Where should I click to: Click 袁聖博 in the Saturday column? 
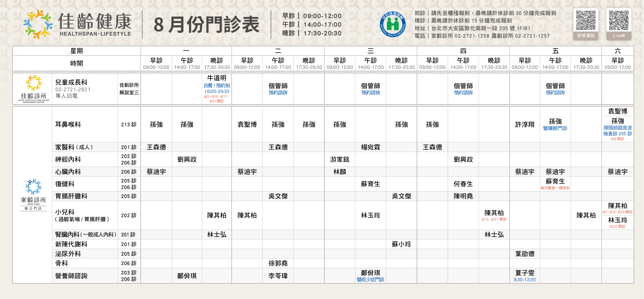618,111
